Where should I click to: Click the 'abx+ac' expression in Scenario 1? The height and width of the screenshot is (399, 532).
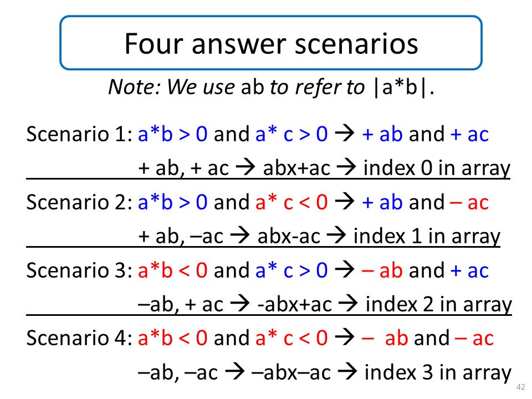[x=296, y=168]
